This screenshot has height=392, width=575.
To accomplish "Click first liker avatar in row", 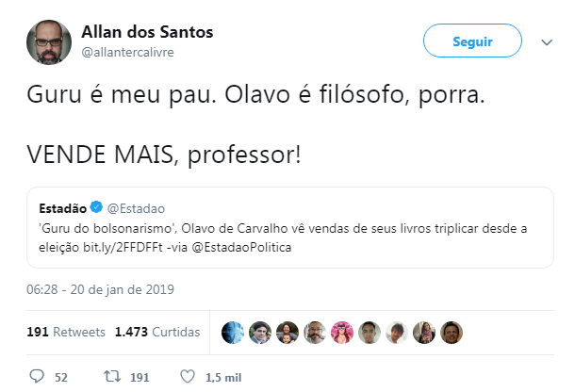I will coord(233,332).
